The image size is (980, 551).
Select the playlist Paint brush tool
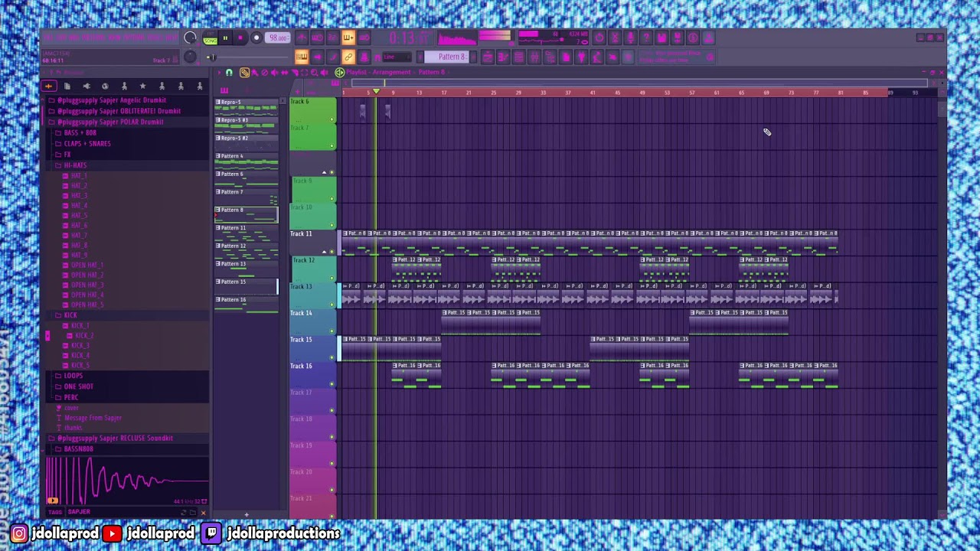pyautogui.click(x=255, y=73)
